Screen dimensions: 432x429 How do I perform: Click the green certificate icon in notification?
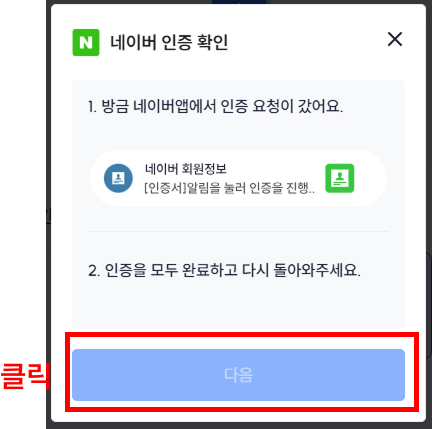pyautogui.click(x=340, y=178)
